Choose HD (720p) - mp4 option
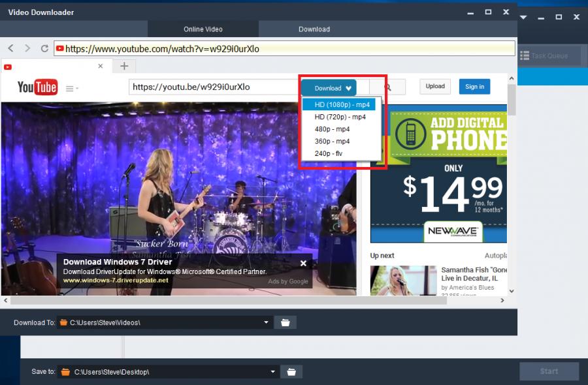The height and width of the screenshot is (385, 588). 342,117
